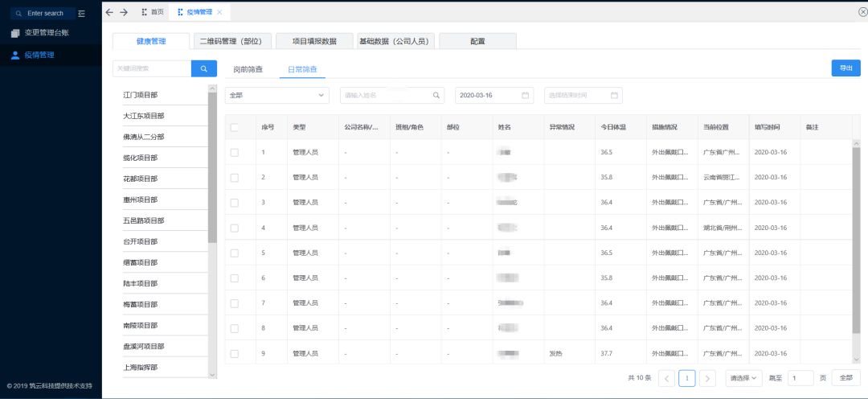Open the calendar icon of start date
The width and height of the screenshot is (868, 399).
pos(525,95)
